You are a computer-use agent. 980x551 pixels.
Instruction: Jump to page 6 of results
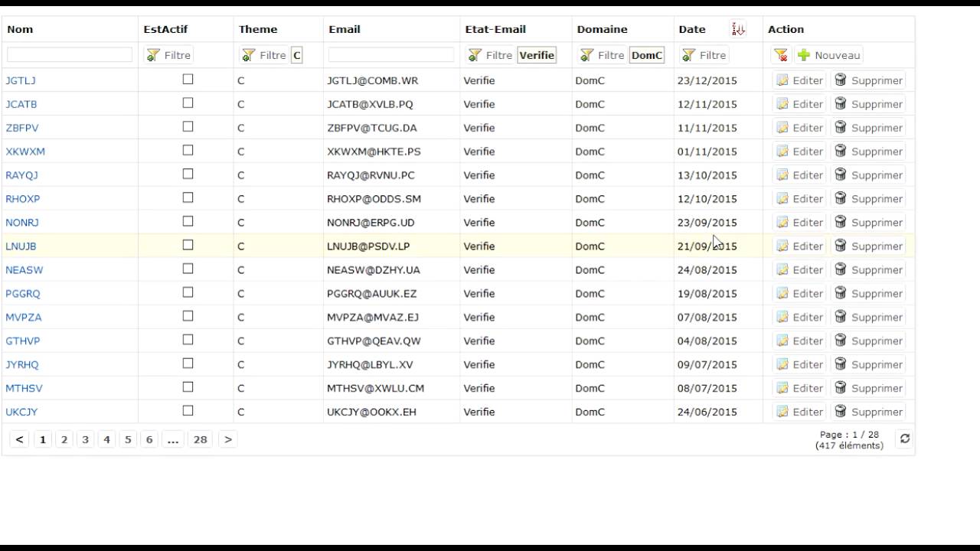149,439
